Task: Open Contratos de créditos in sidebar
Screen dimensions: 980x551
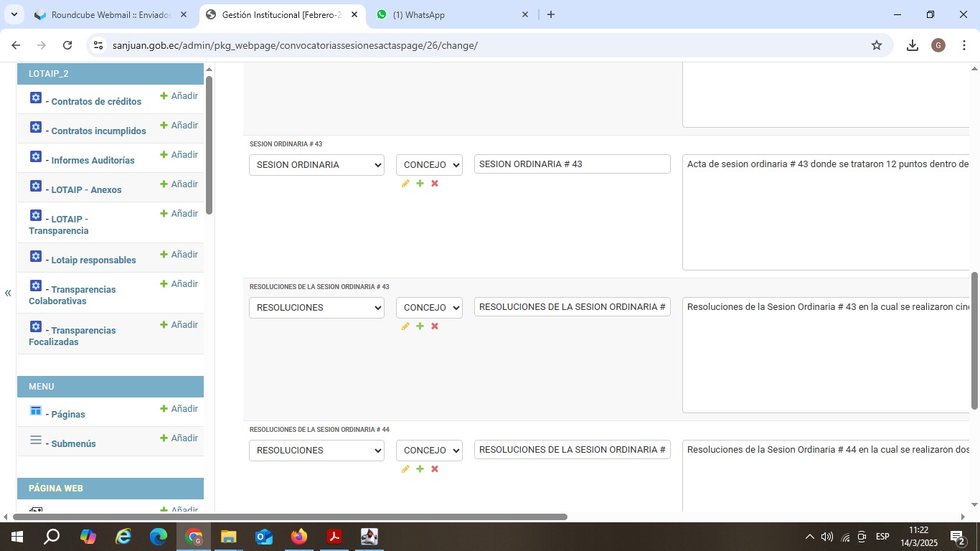Action: coord(96,102)
